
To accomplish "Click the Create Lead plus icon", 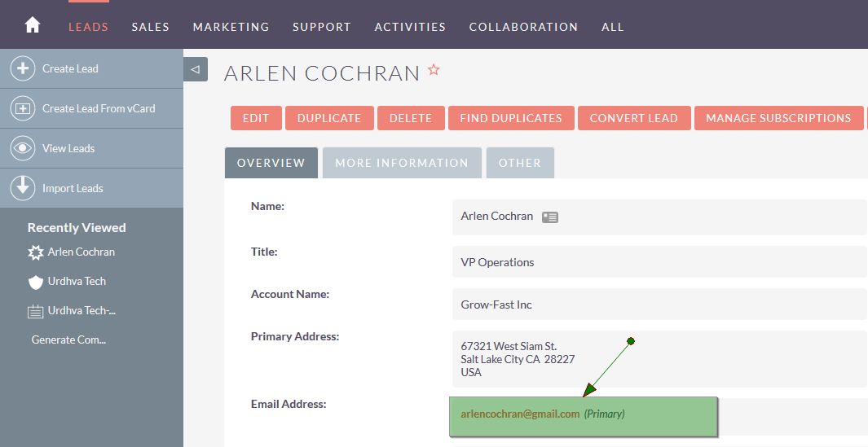I will [23, 68].
